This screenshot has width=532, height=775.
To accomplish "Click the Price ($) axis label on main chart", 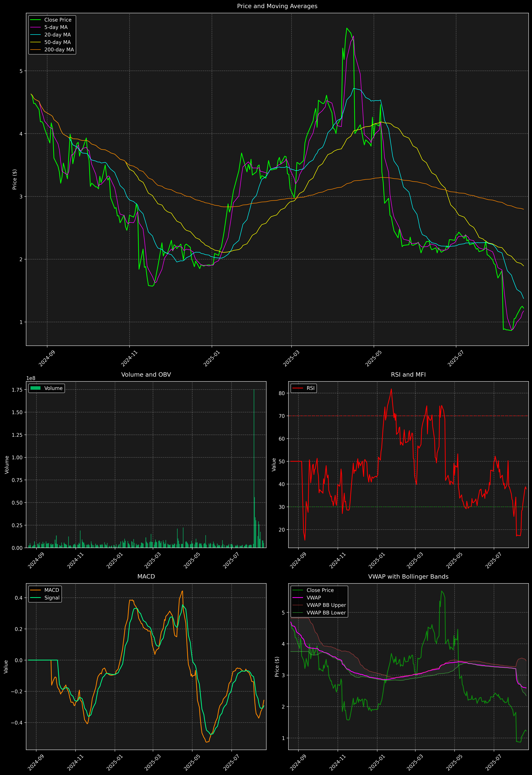I will coord(15,179).
